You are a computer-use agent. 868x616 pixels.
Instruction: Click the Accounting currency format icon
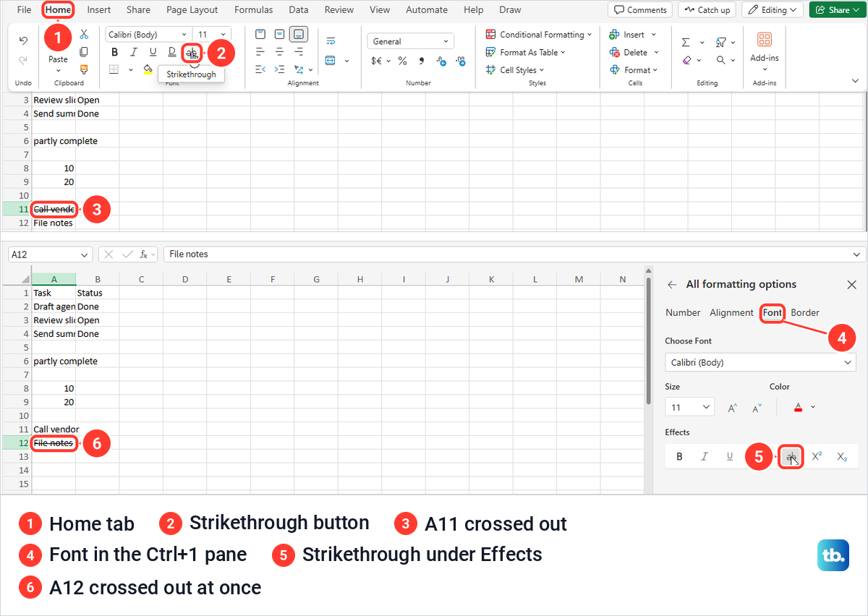pyautogui.click(x=376, y=61)
